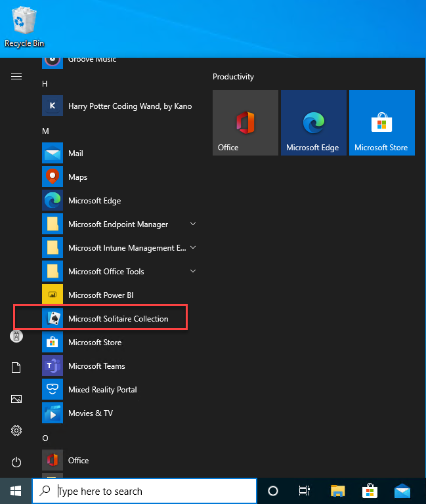Viewport: 426px width, 504px height.
Task: Click the Productivity group heading
Action: coord(233,77)
